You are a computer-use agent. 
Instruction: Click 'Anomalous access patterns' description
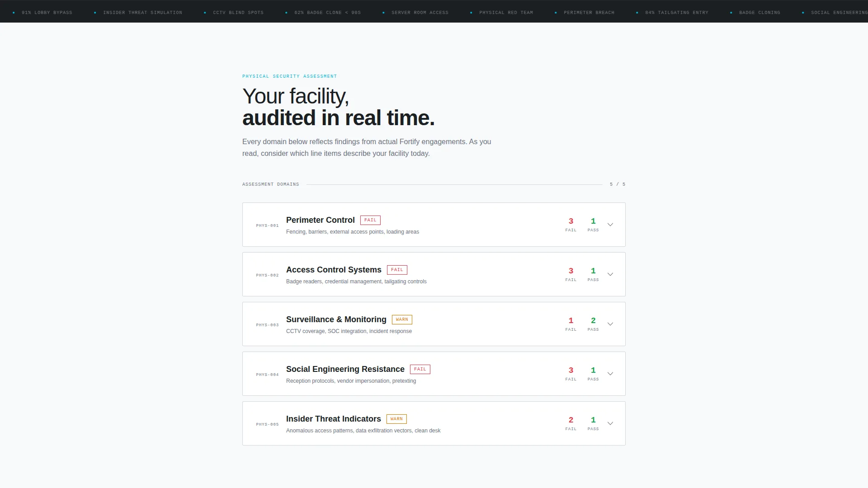click(x=363, y=431)
